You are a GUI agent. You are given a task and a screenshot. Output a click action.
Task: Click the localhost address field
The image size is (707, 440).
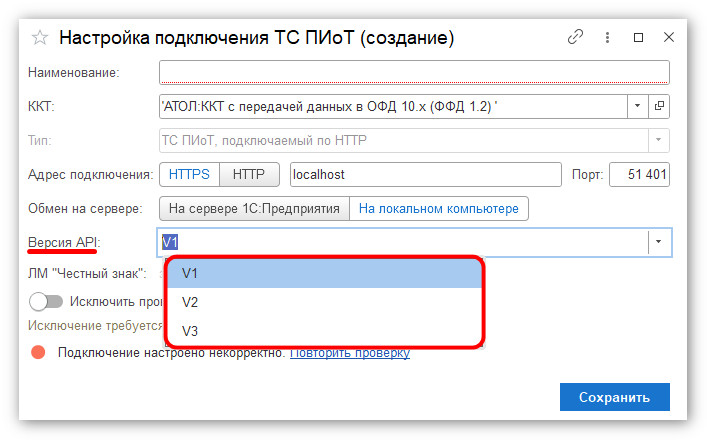[x=426, y=174]
